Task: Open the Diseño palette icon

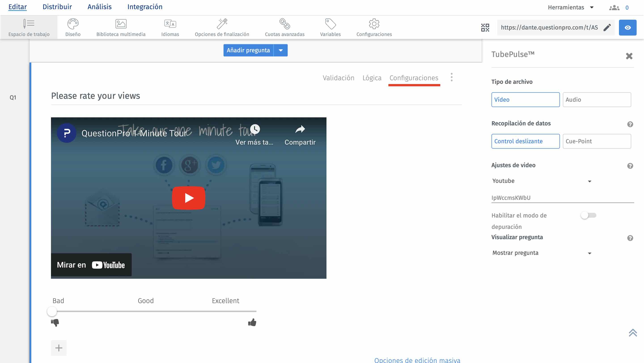Action: coord(73,24)
